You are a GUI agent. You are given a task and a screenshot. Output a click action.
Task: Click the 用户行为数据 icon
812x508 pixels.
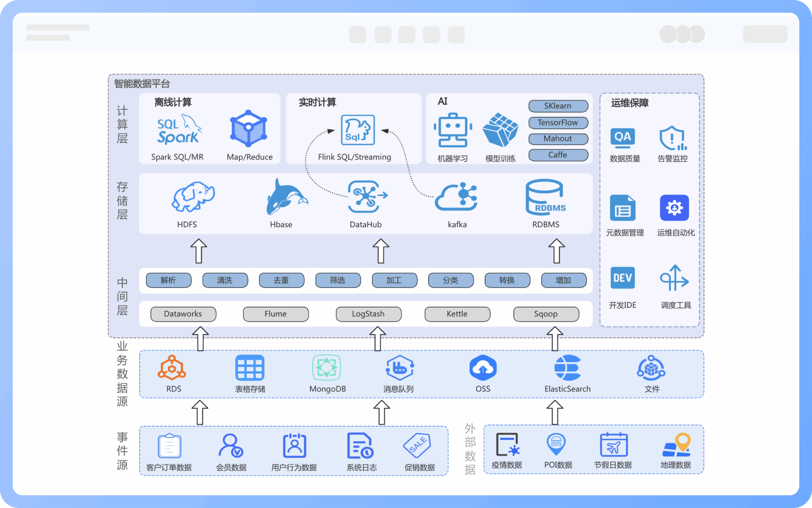click(x=294, y=446)
